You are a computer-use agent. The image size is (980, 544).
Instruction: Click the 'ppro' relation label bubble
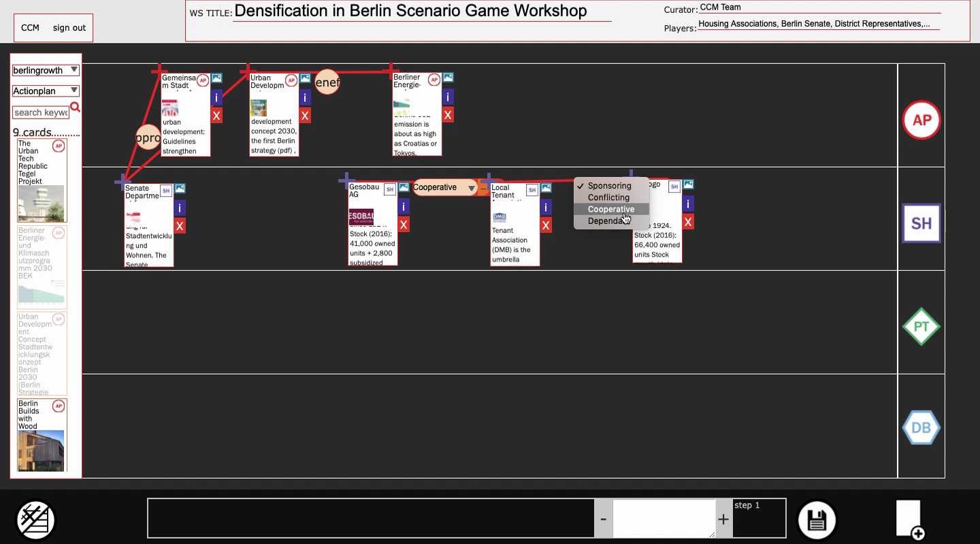[148, 137]
